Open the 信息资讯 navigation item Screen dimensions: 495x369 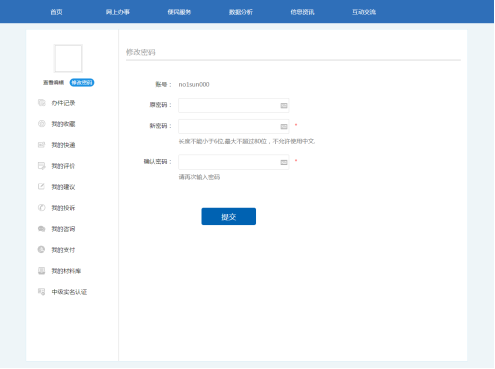coord(302,12)
